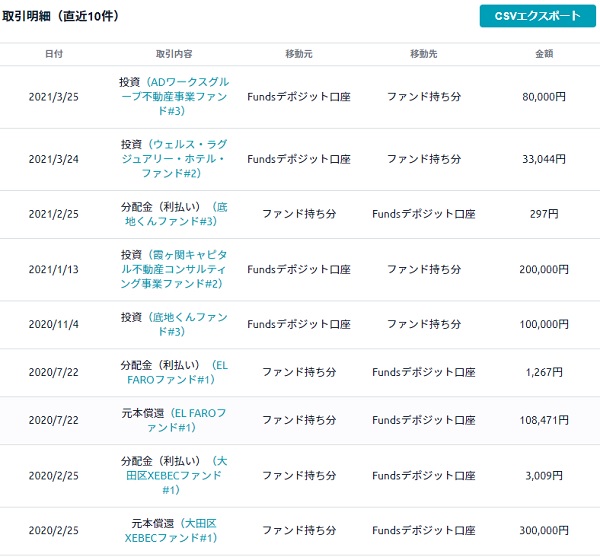Viewport: 600px width, 557px height.
Task: Select the amount 3,009円
Action: pyautogui.click(x=544, y=476)
